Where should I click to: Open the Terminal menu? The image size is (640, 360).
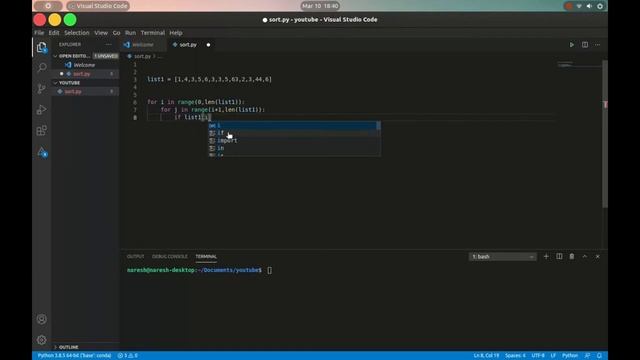(x=153, y=33)
